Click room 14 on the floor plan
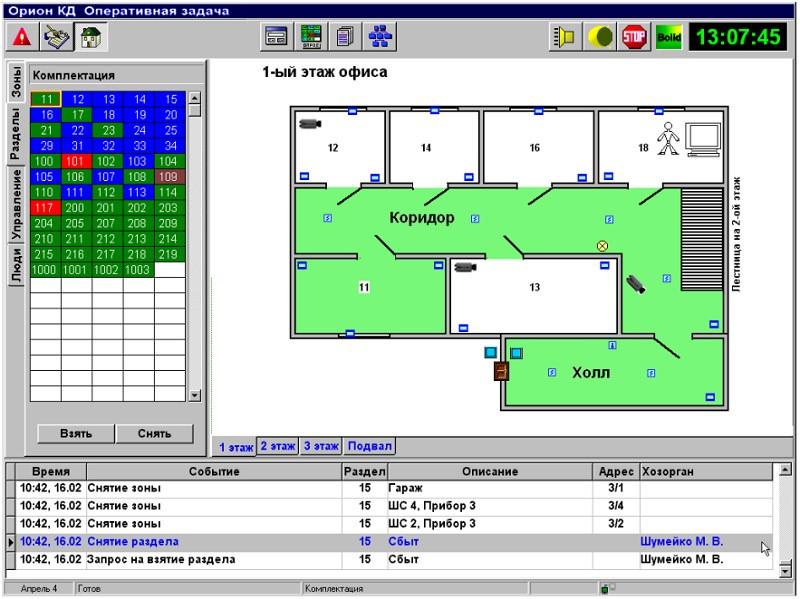This screenshot has height=599, width=800. point(434,147)
